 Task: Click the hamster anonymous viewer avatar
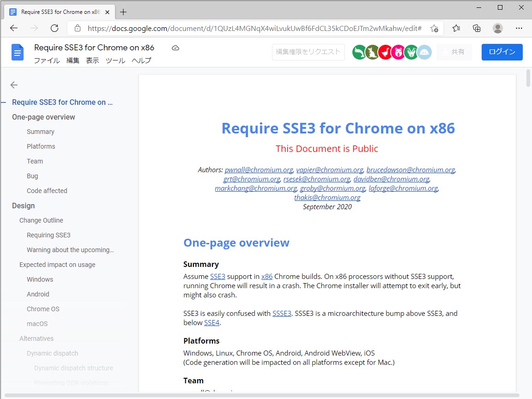(398, 52)
